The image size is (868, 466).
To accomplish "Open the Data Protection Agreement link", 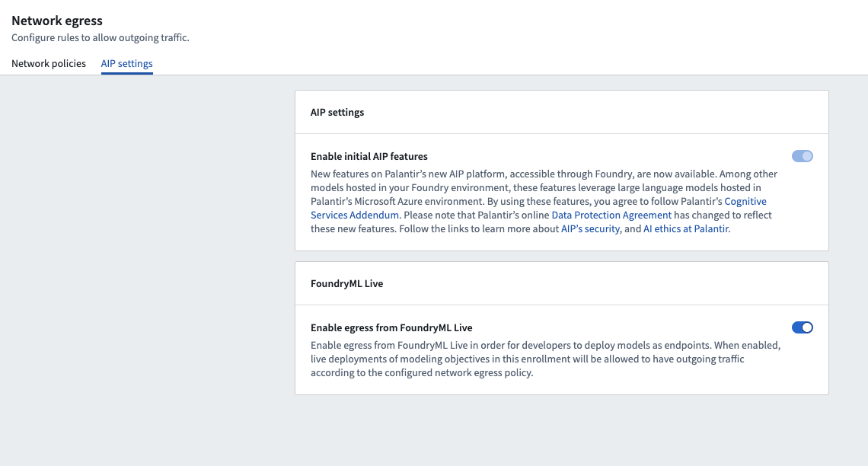I will [x=611, y=215].
